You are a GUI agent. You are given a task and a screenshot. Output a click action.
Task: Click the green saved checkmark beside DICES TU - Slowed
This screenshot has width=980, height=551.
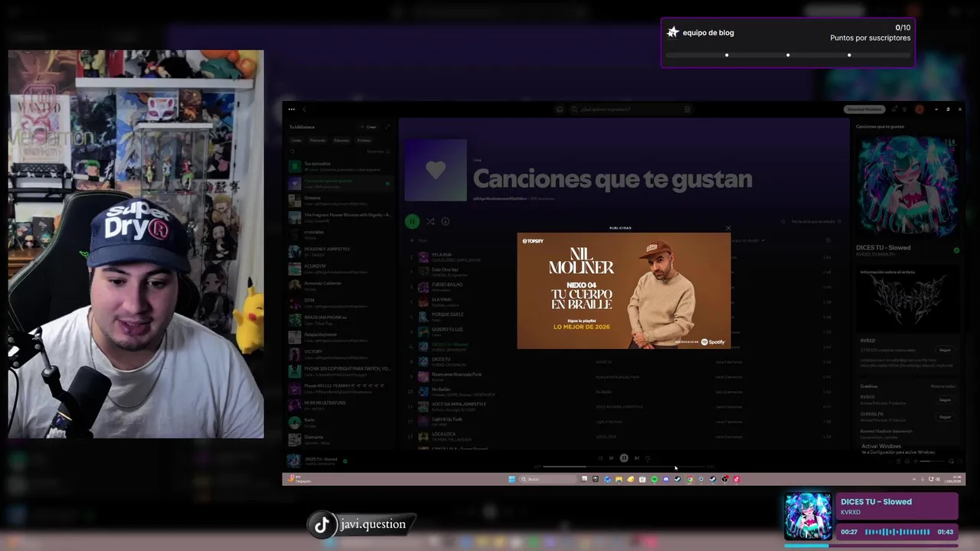click(956, 250)
